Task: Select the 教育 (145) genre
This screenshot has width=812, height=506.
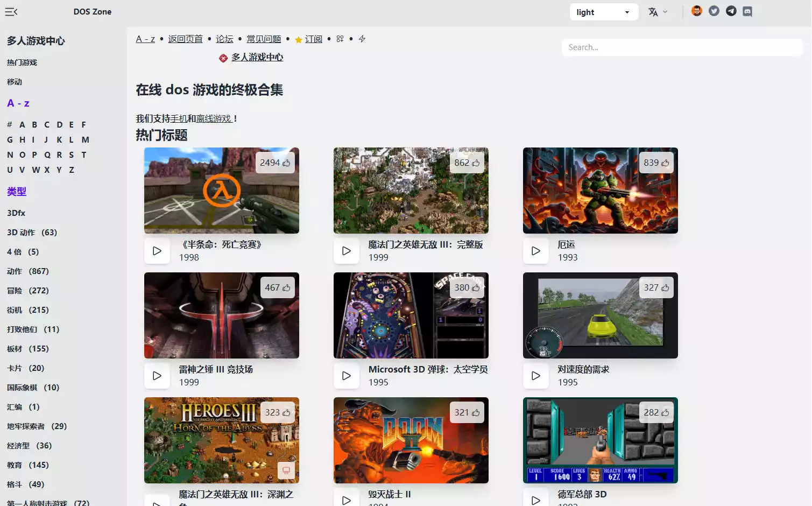Action: (28, 465)
